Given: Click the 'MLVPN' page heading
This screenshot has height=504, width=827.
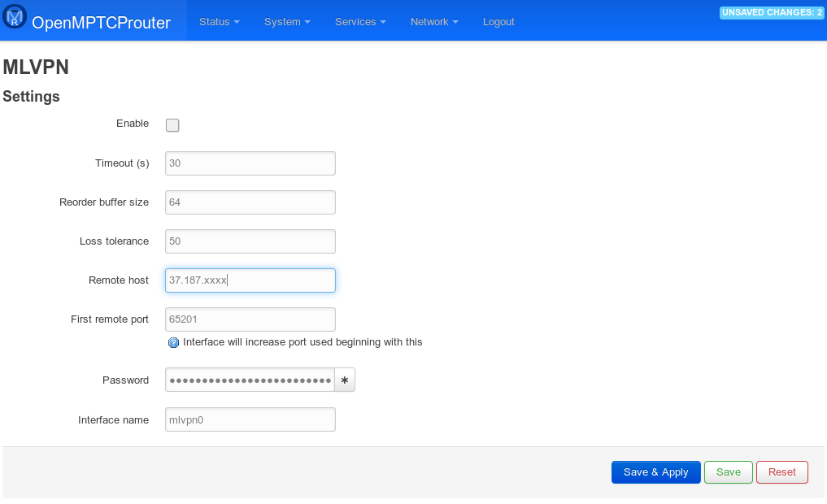Looking at the screenshot, I should 36,67.
